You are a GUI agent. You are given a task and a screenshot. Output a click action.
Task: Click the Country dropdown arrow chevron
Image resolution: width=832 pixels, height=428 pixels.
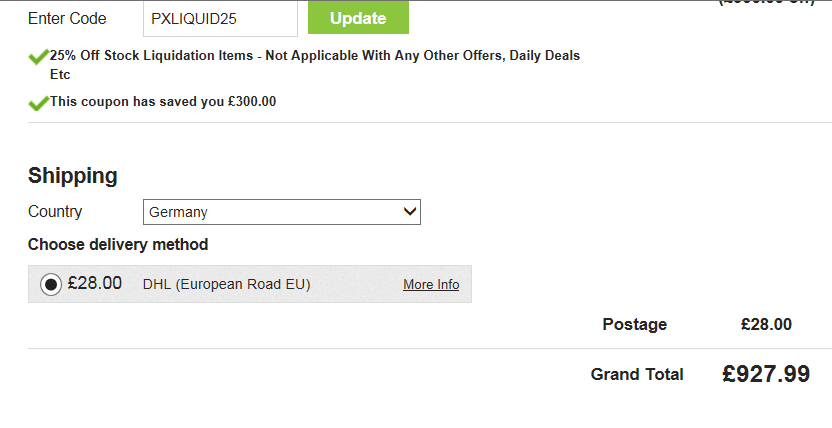pyautogui.click(x=409, y=212)
